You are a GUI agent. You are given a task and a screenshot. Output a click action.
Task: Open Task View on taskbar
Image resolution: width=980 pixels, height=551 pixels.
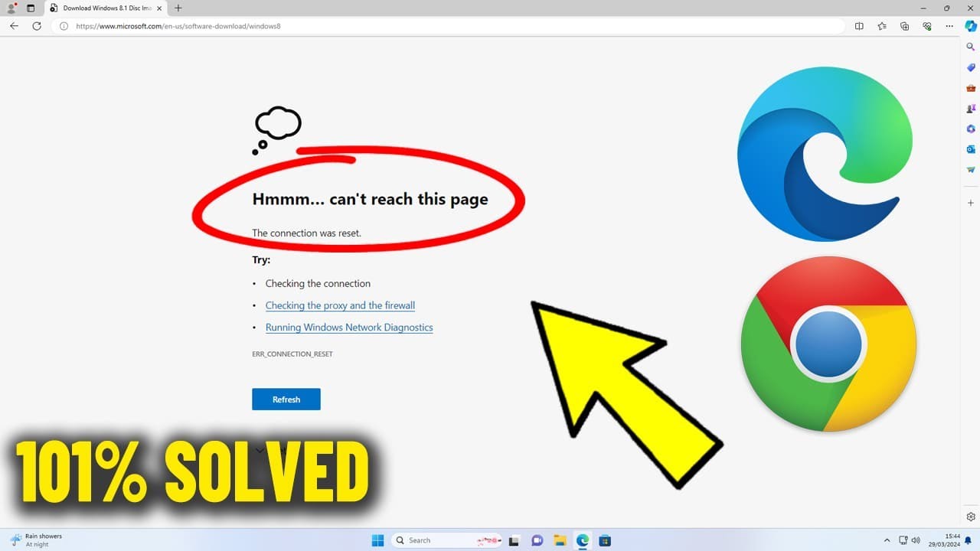point(514,540)
